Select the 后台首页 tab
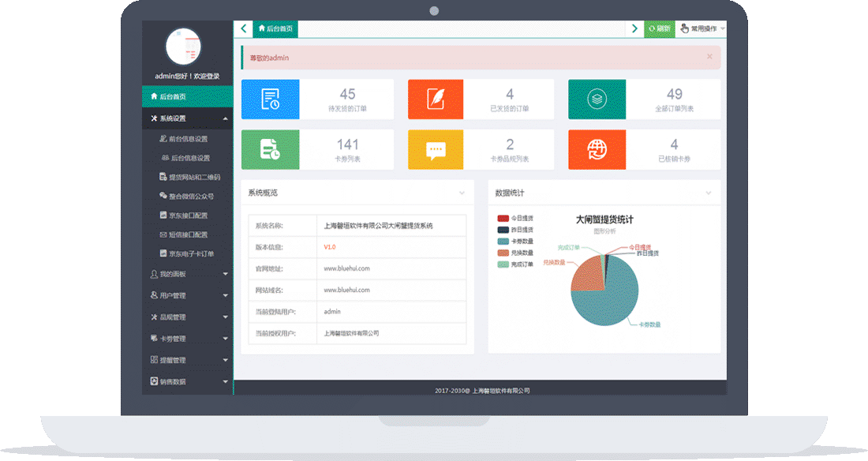The image size is (868, 461). tap(274, 28)
